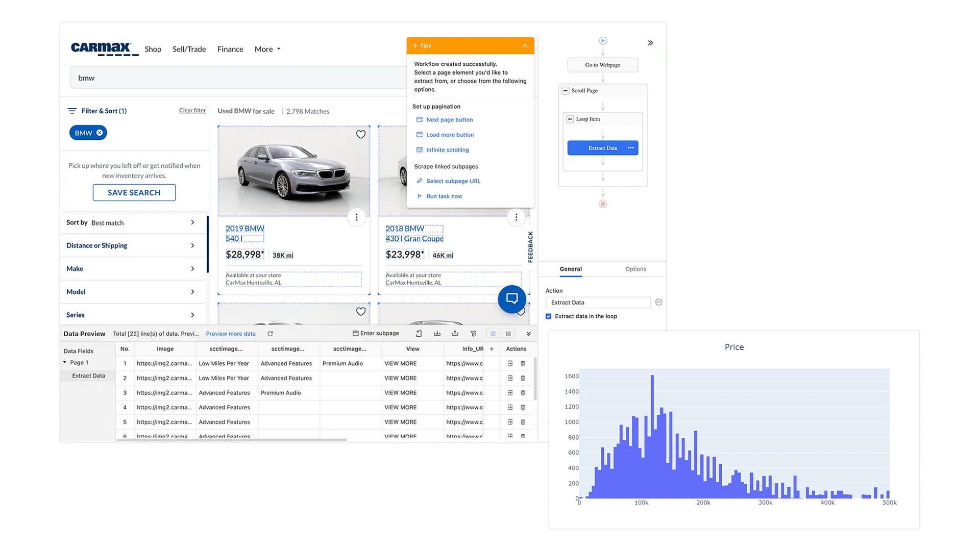
Task: Switch Data Preview to row list view
Action: click(x=493, y=334)
